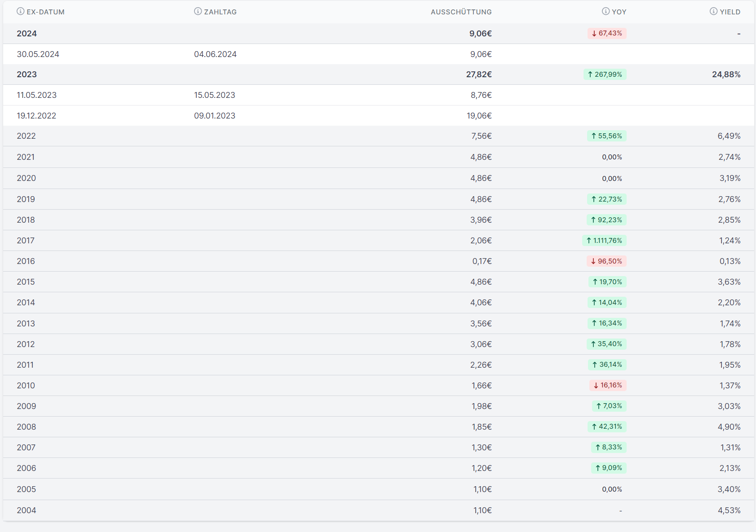756x532 pixels.
Task: Expand the 2009 year row
Action: pos(378,406)
